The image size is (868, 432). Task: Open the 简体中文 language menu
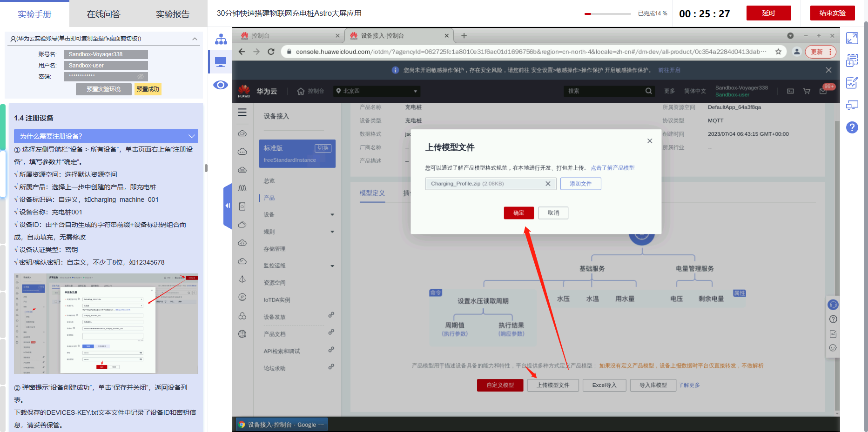click(x=695, y=91)
